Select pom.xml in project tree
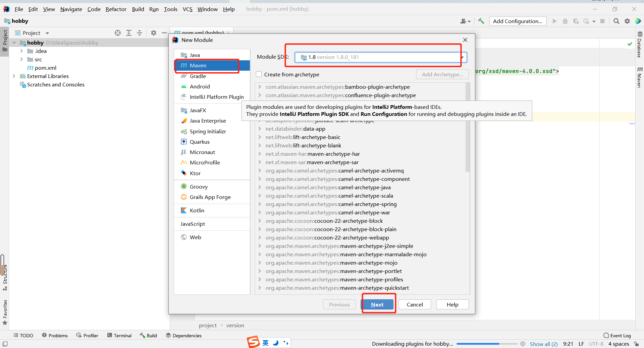The height and width of the screenshot is (348, 644). [x=42, y=68]
